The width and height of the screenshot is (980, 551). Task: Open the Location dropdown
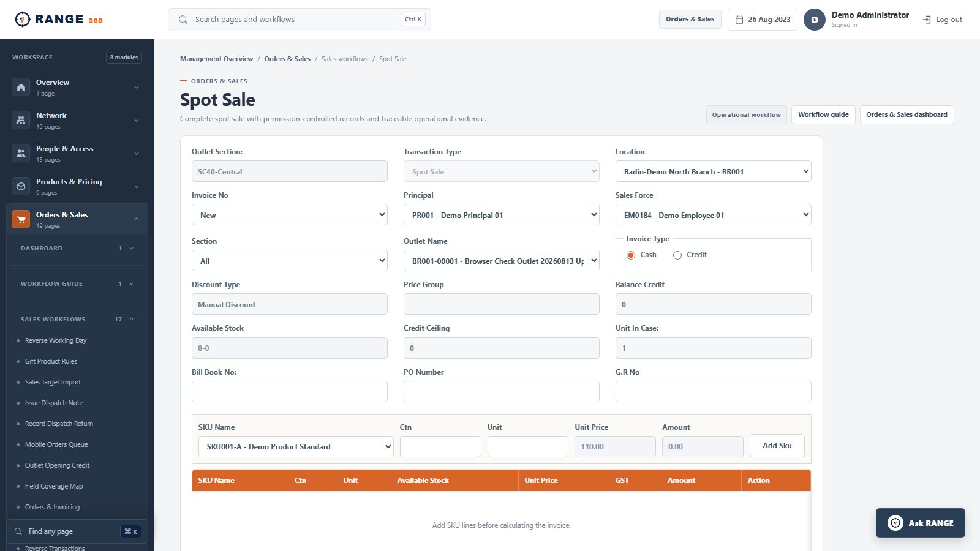714,171
